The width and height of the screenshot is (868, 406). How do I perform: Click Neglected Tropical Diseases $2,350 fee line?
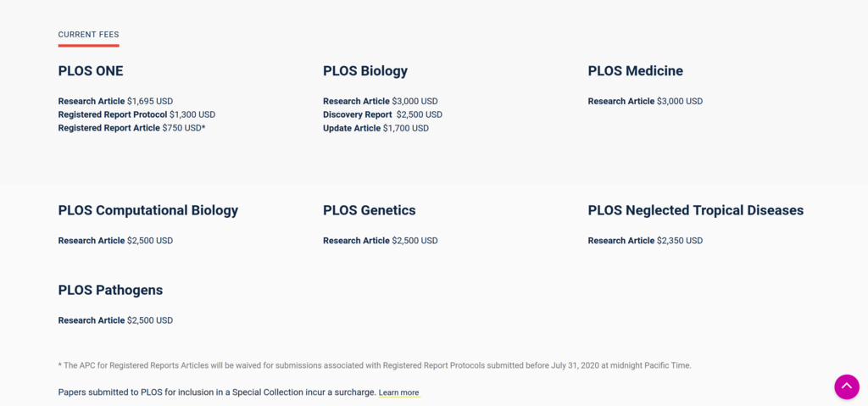pos(645,241)
